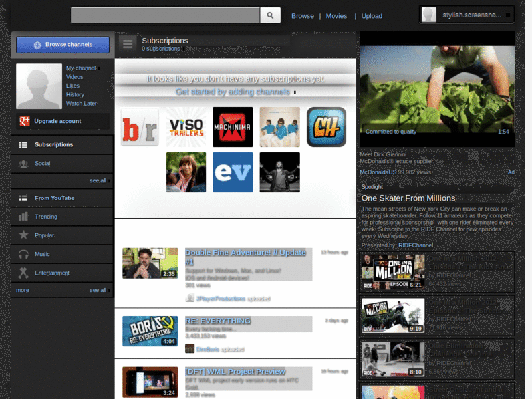Image resolution: width=532 pixels, height=399 pixels.
Task: Click Social people icon
Action: (23, 164)
